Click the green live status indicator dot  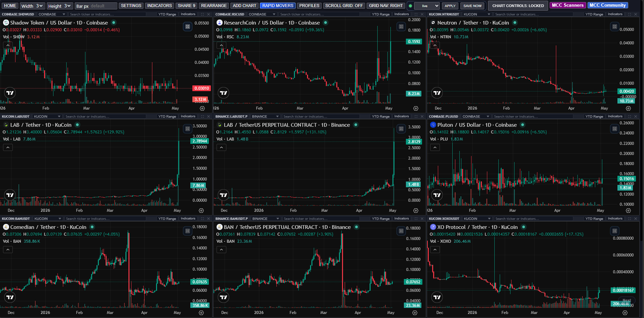(x=411, y=5)
